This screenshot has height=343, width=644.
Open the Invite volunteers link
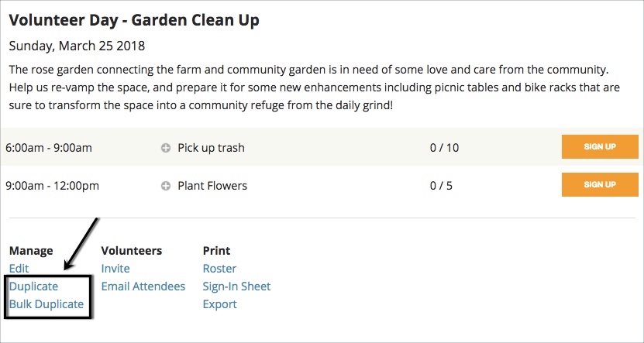coord(115,269)
